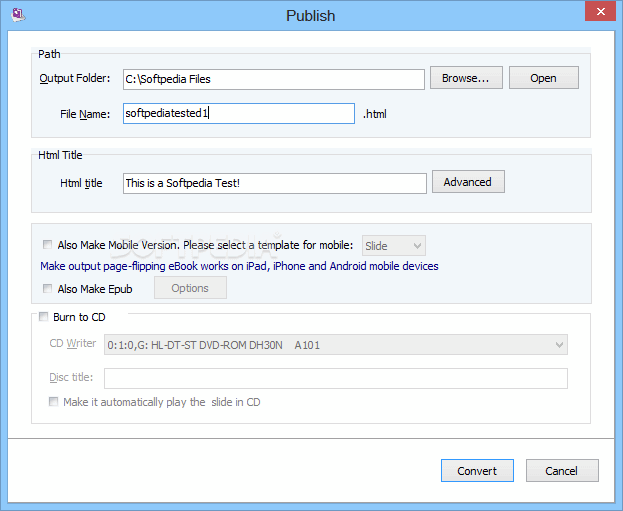Open Epub Options button
The image size is (623, 511).
pos(190,288)
